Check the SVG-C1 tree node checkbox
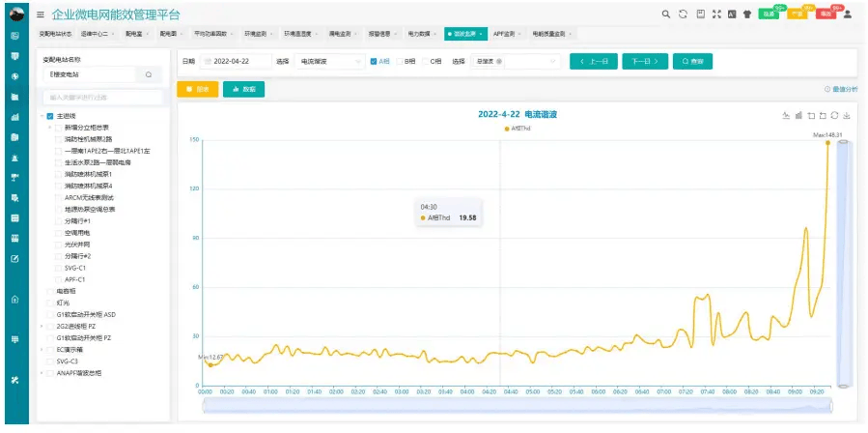 pos(57,268)
